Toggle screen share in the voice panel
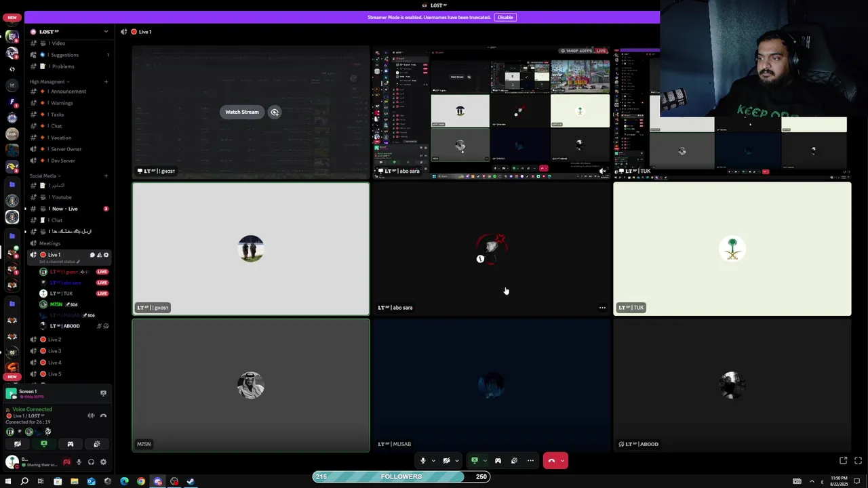 [x=44, y=444]
